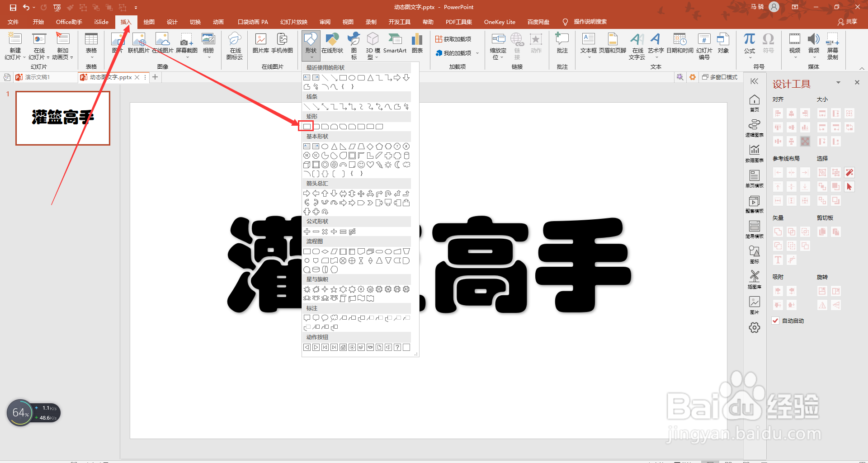Add a new document tab with plus
The height and width of the screenshot is (463, 868).
click(155, 77)
